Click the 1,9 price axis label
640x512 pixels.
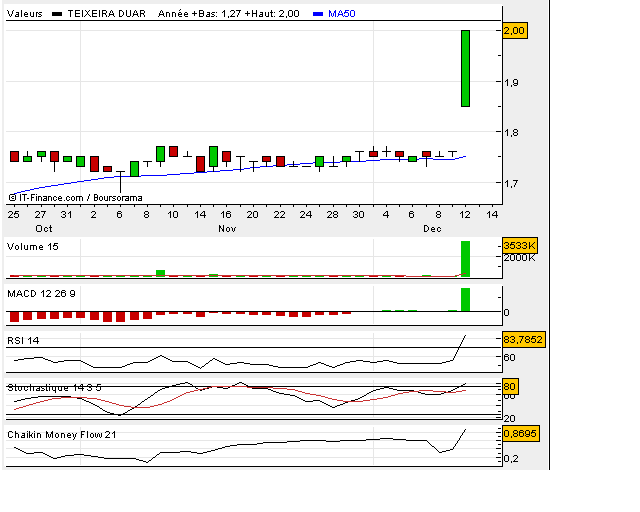coord(511,82)
